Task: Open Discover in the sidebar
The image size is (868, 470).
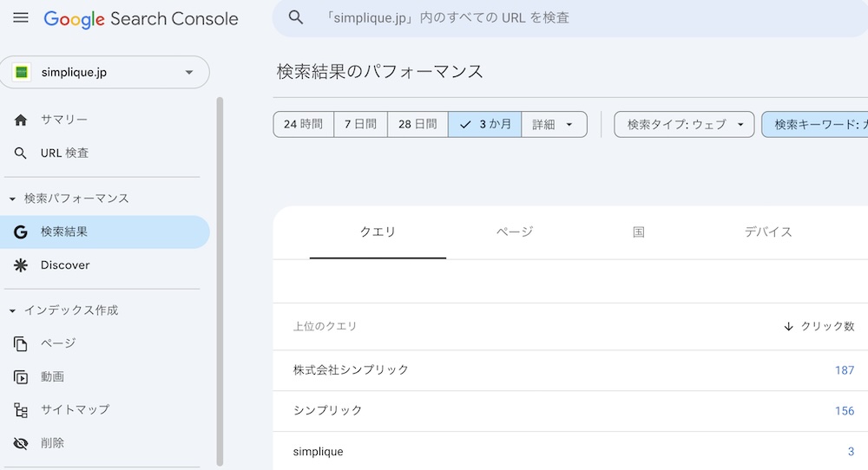Action: click(104, 265)
